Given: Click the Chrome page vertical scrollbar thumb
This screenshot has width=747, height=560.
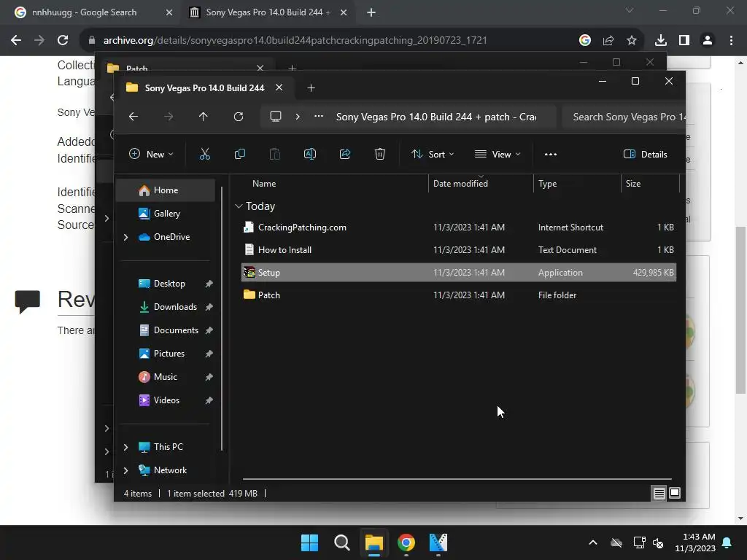Looking at the screenshot, I should 740,310.
